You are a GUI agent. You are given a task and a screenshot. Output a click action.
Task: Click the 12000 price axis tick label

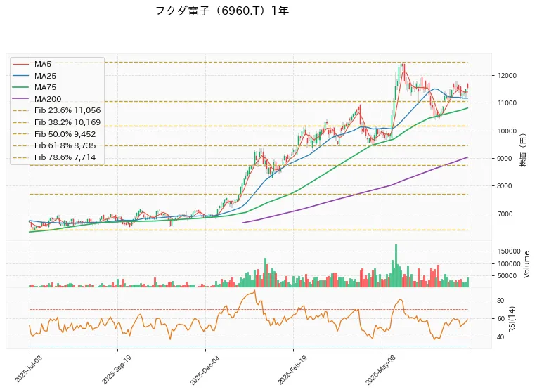coord(507,76)
